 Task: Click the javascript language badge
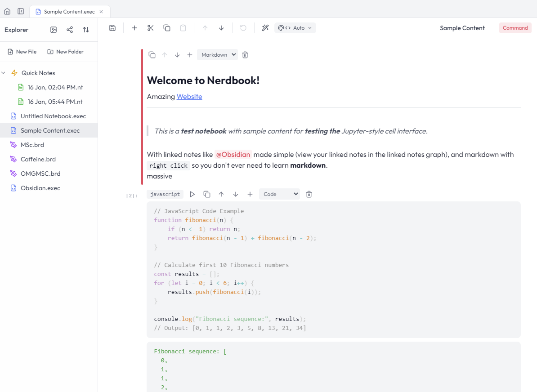165,194
